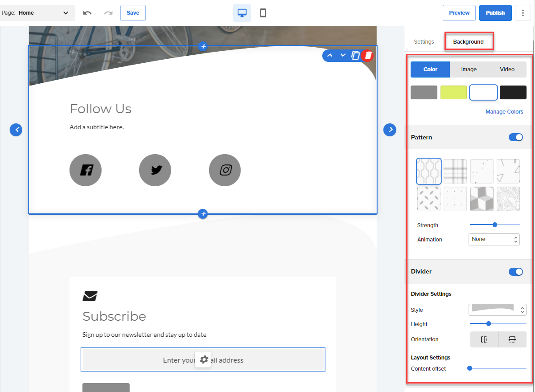Screen dimensions: 535x392
Task: Click the Facebook social icon
Action: [x=86, y=170]
